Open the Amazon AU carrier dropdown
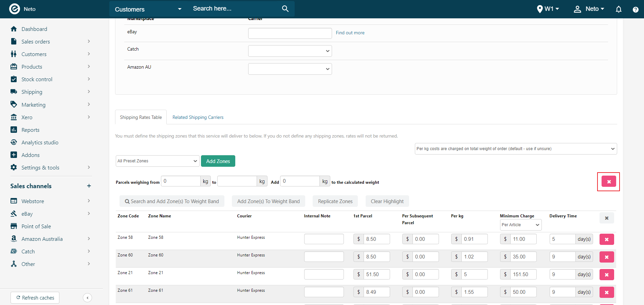This screenshot has width=644, height=305. 290,69
